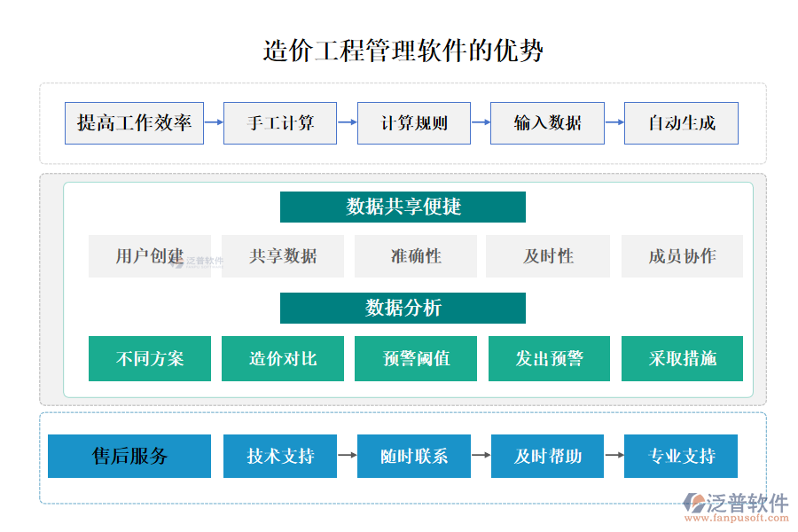Screen dimensions: 798x532
Task: Click the 发出预警 button
Action: click(548, 358)
